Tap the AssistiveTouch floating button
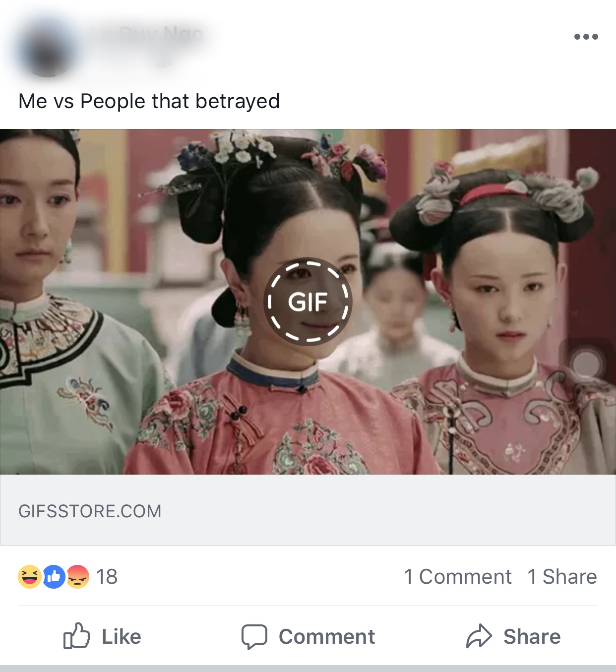The width and height of the screenshot is (616, 672). click(587, 363)
